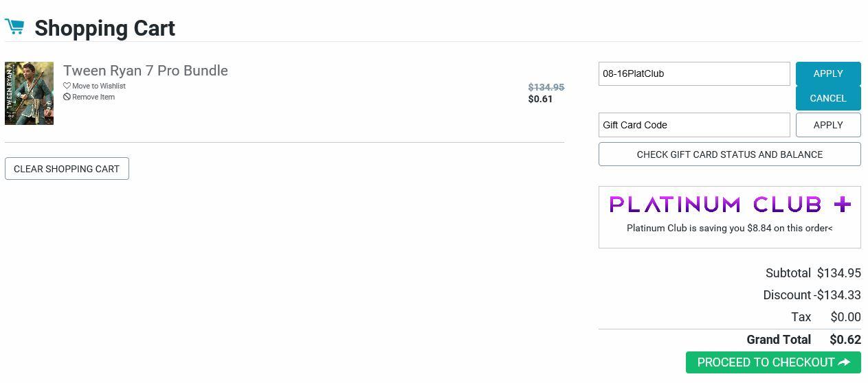Viewport: 868px width, 383px height.
Task: Click the plus icon in the Platinum Club logo
Action: [843, 204]
